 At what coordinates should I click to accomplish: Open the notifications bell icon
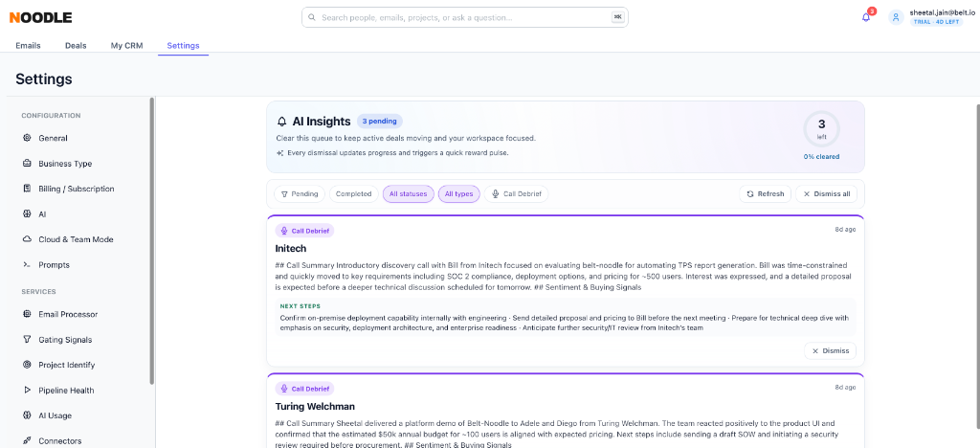tap(865, 17)
